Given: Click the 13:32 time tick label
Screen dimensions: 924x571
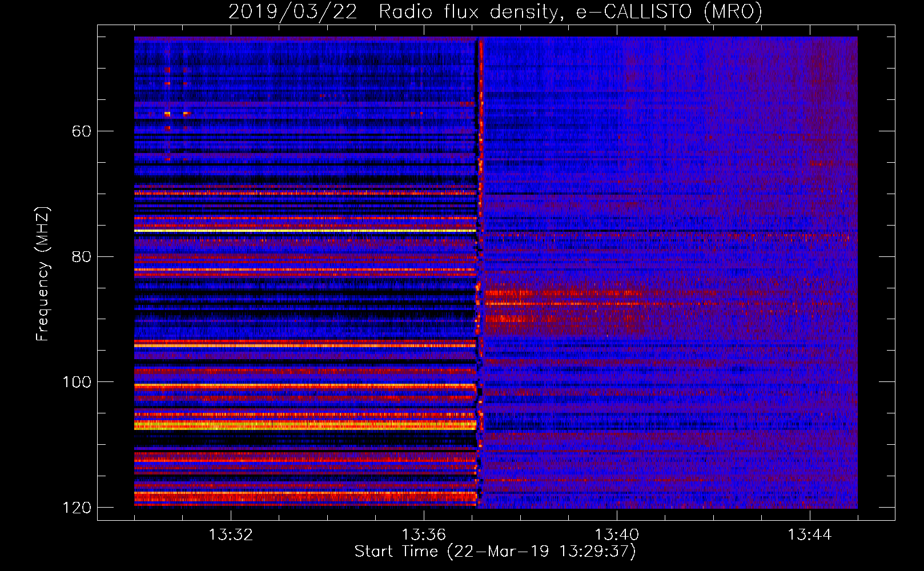Looking at the screenshot, I should click(231, 535).
